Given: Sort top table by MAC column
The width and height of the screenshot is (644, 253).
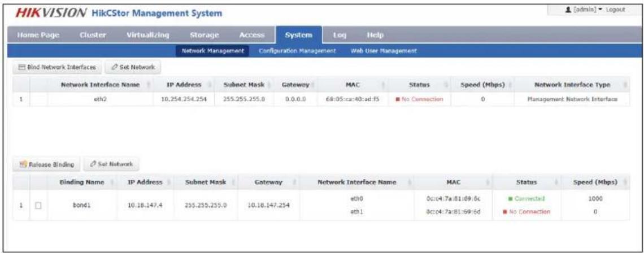Looking at the screenshot, I should click(x=353, y=85).
